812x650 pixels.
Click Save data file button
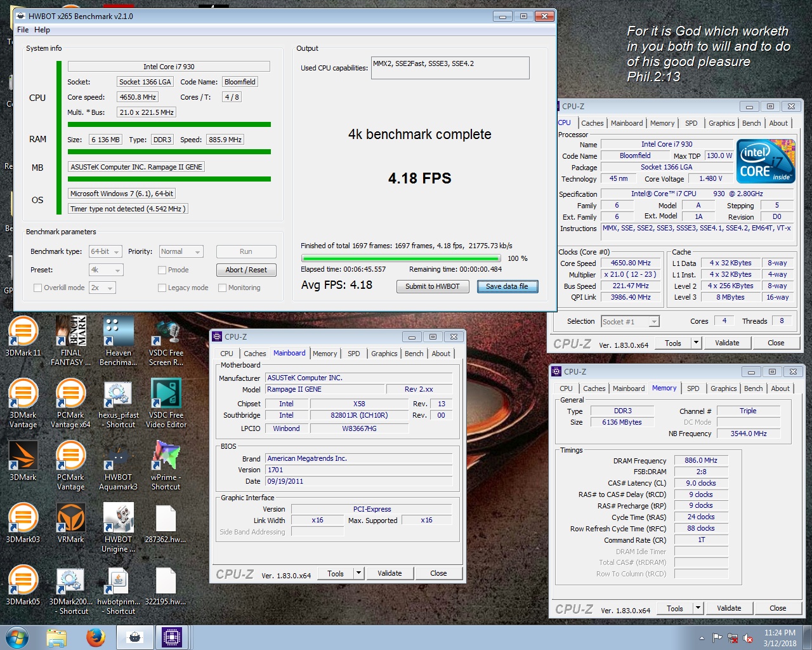(x=507, y=286)
